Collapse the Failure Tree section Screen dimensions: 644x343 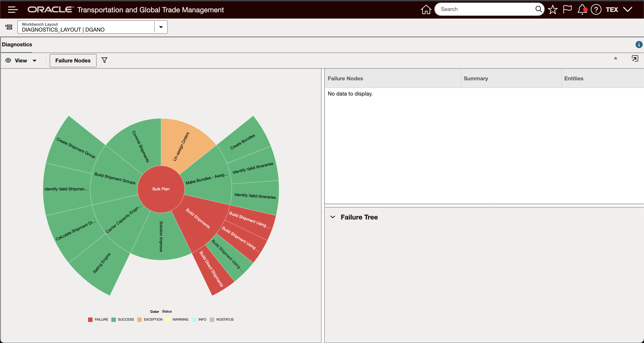click(333, 217)
